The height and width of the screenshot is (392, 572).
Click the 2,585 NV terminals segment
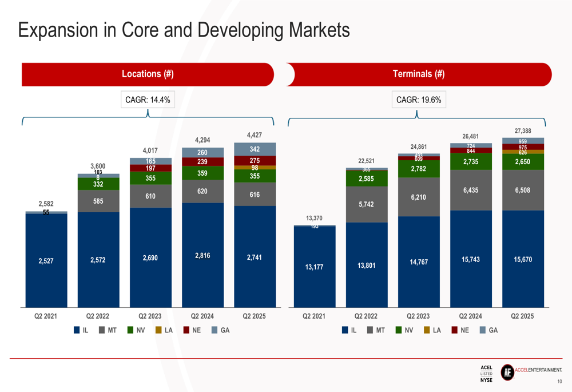click(367, 179)
